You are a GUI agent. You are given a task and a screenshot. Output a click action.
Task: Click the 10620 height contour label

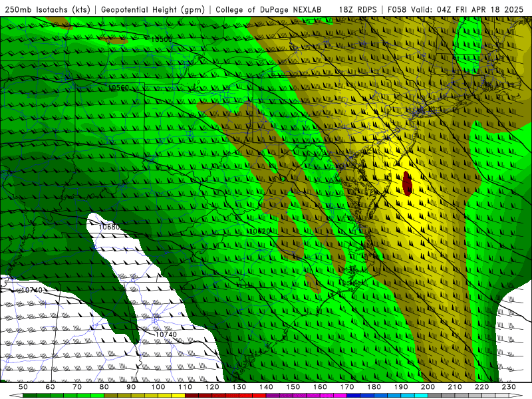[x=259, y=231]
